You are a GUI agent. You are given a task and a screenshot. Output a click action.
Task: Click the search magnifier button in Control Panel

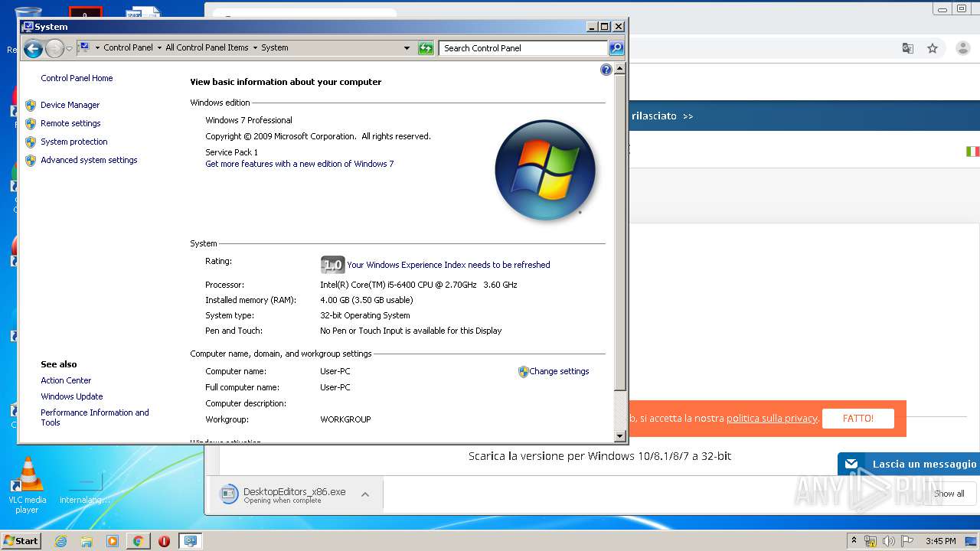point(616,48)
